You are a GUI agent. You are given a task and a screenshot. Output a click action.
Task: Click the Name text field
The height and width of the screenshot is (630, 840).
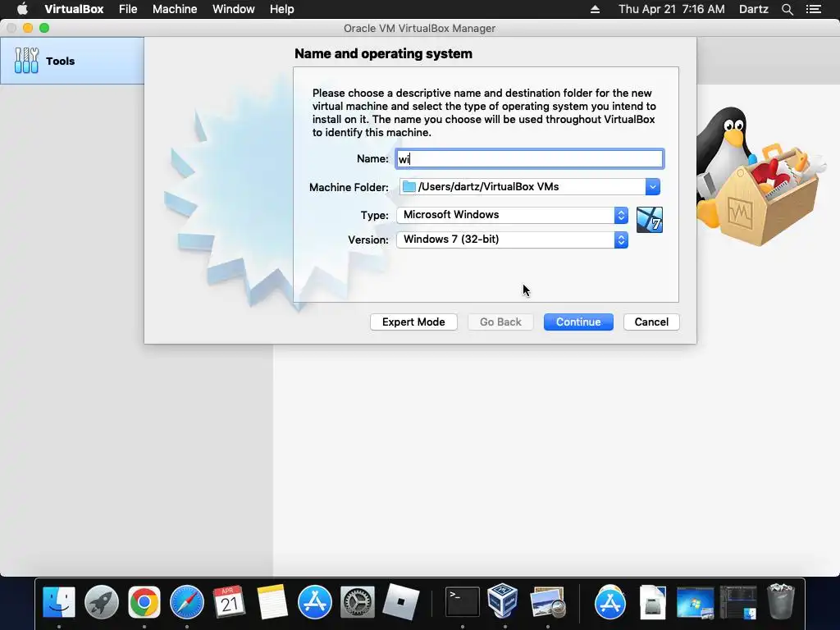coord(530,158)
